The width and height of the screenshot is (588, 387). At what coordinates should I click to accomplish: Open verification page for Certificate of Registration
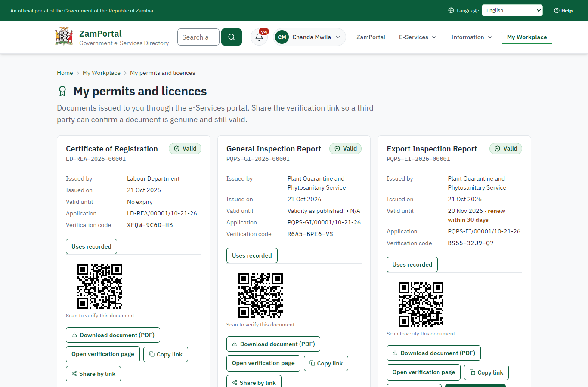(103, 354)
